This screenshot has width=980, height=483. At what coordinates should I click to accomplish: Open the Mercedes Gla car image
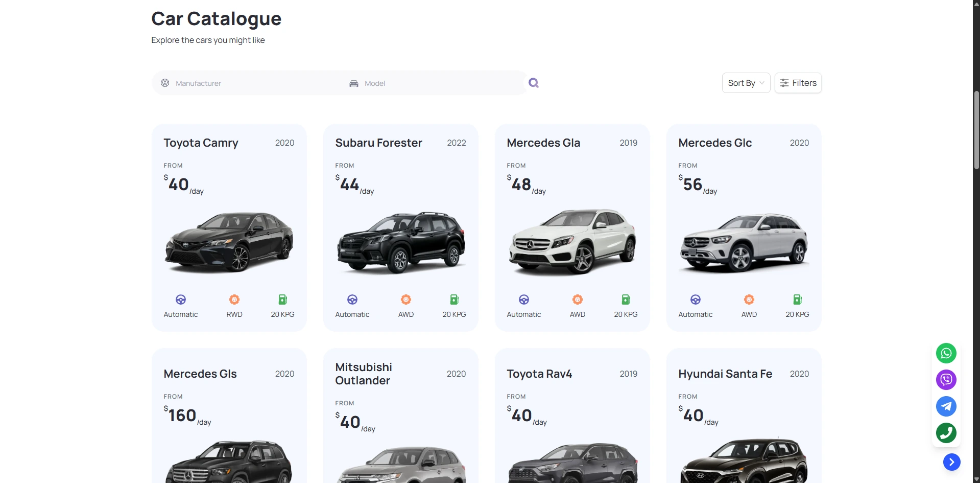[x=572, y=242]
